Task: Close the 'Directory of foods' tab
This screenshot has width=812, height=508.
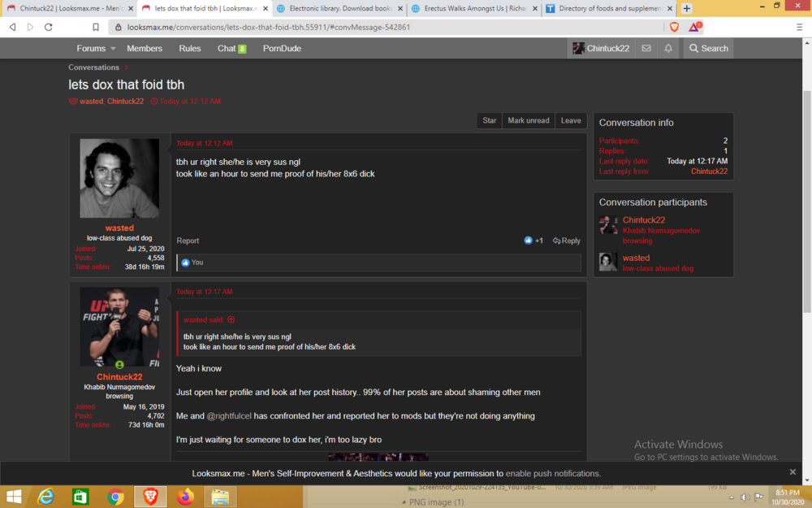Action: pos(670,8)
